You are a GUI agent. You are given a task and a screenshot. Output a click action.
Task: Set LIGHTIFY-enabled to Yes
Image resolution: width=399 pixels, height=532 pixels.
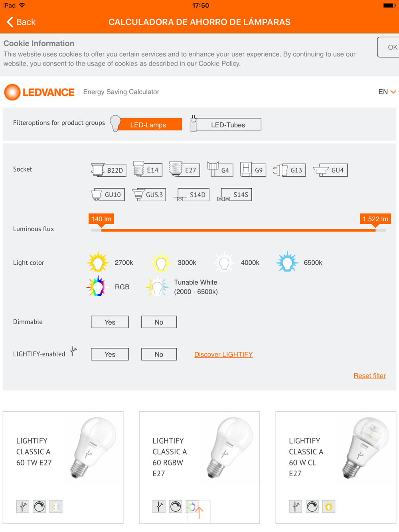tap(110, 354)
